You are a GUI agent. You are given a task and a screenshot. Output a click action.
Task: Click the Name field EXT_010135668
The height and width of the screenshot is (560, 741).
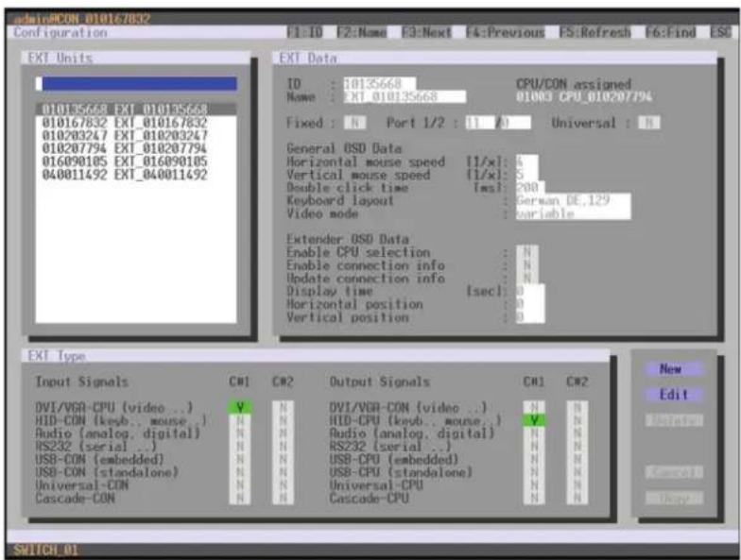click(x=405, y=96)
